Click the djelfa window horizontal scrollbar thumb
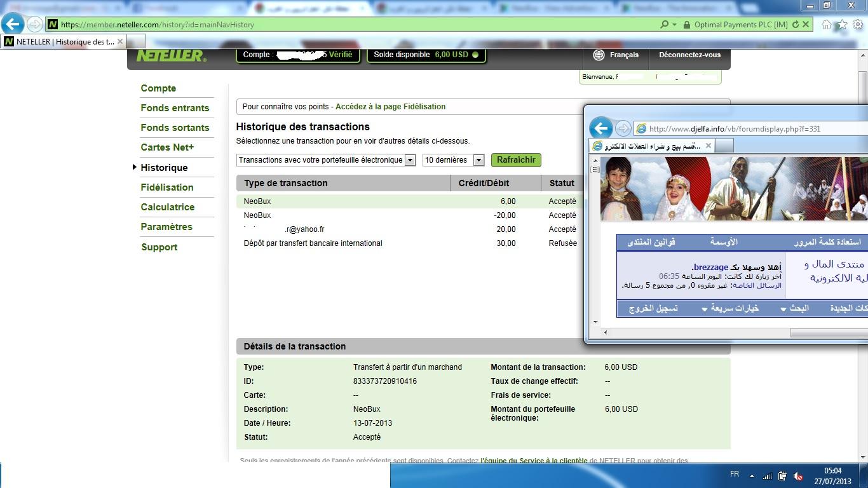 coord(829,332)
